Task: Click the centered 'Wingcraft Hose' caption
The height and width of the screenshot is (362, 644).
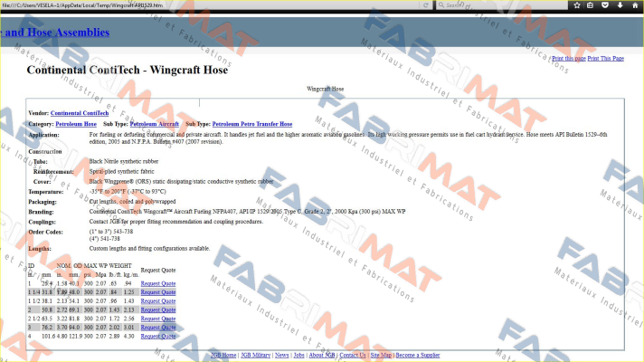Action: pyautogui.click(x=326, y=89)
